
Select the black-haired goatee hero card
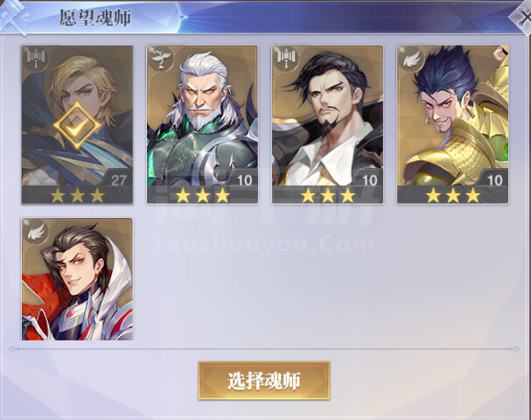[x=327, y=124]
